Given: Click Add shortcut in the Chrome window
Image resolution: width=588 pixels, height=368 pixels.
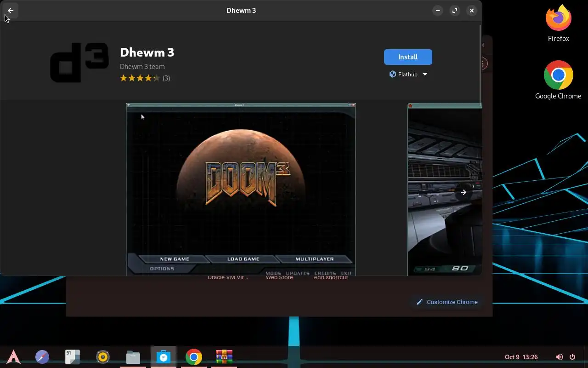Looking at the screenshot, I should click(331, 277).
